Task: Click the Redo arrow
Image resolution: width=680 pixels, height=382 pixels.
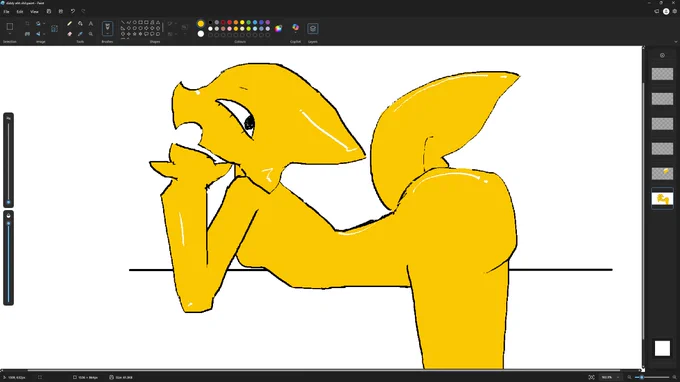Action: click(83, 12)
